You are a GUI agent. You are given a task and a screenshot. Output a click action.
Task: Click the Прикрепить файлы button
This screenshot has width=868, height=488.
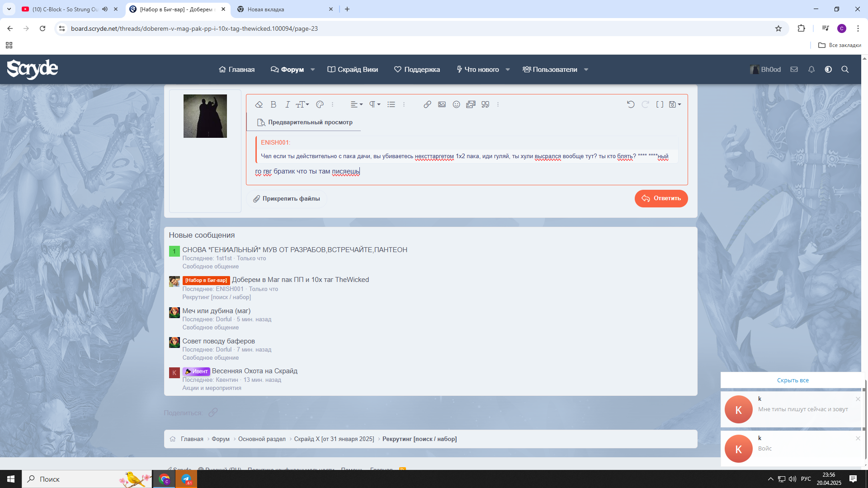(x=287, y=199)
